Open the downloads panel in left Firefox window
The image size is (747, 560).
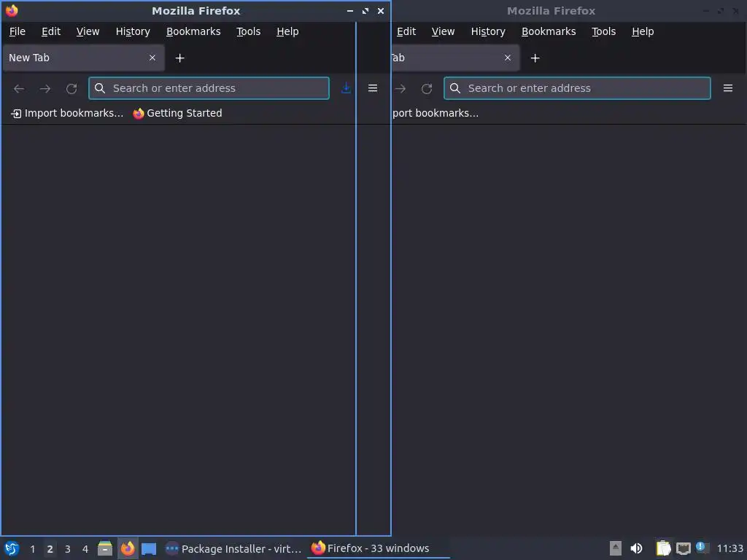point(347,88)
